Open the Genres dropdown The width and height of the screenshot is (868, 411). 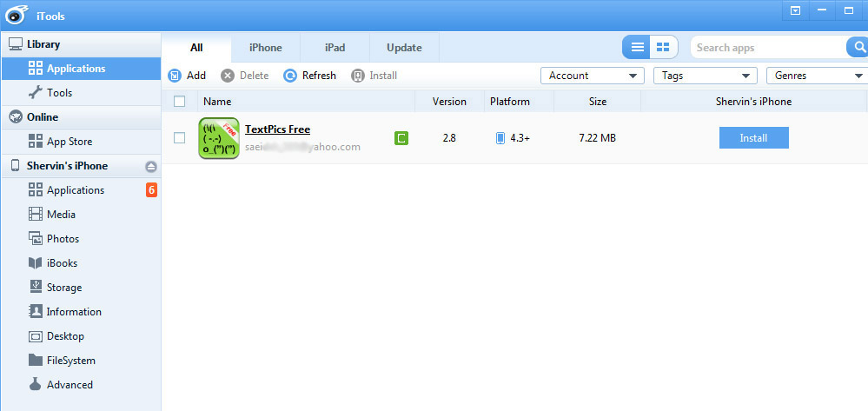coord(817,76)
